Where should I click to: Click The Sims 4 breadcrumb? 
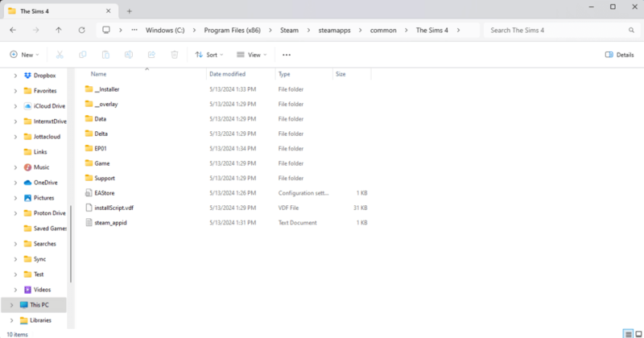(x=432, y=30)
